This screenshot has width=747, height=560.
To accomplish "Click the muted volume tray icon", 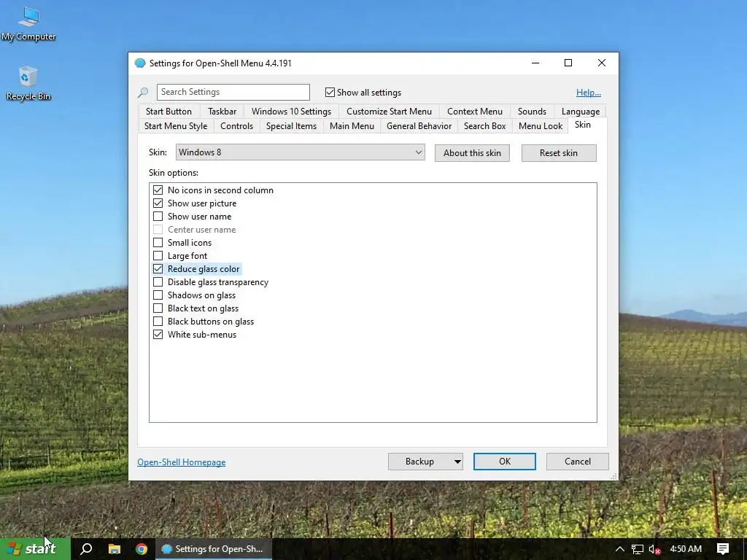I will tap(654, 549).
